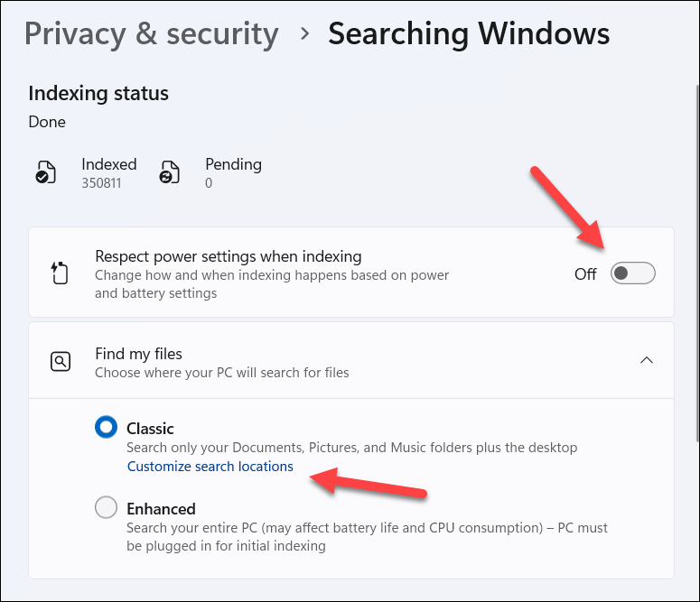Click the Find my files heading text
Image resolution: width=700 pixels, height=602 pixels.
(138, 354)
